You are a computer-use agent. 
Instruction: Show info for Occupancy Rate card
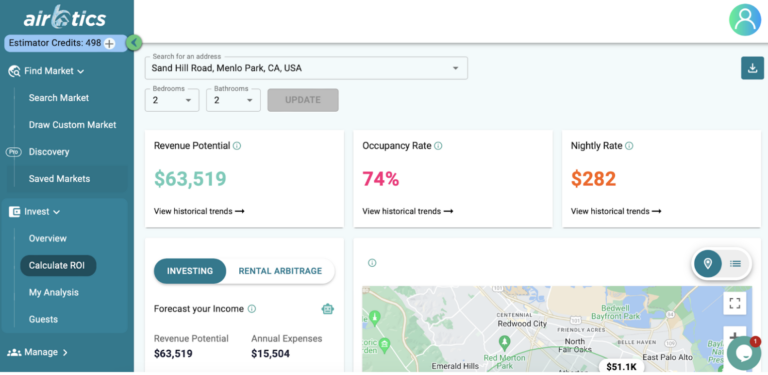(438, 146)
